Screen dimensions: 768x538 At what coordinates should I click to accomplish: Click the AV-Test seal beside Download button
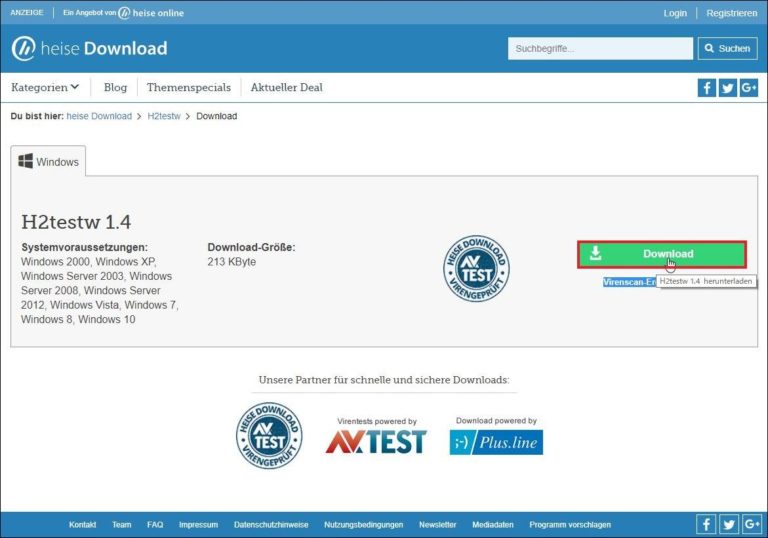point(476,268)
